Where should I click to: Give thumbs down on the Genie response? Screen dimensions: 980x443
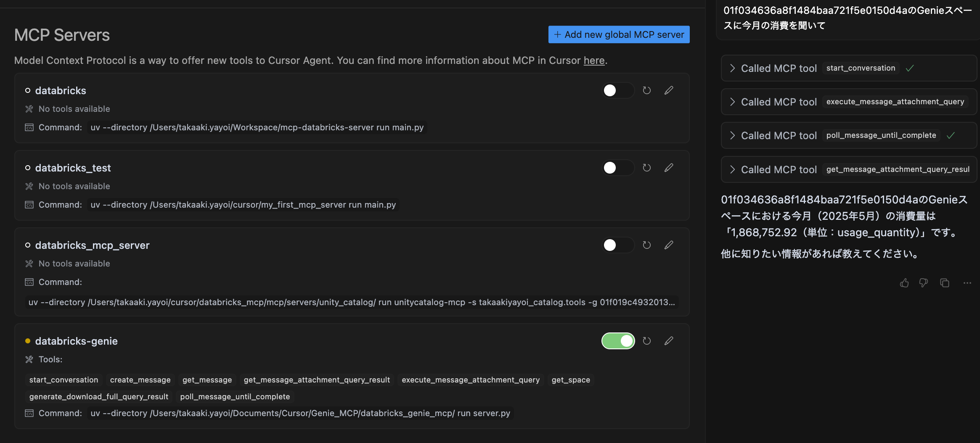(924, 283)
